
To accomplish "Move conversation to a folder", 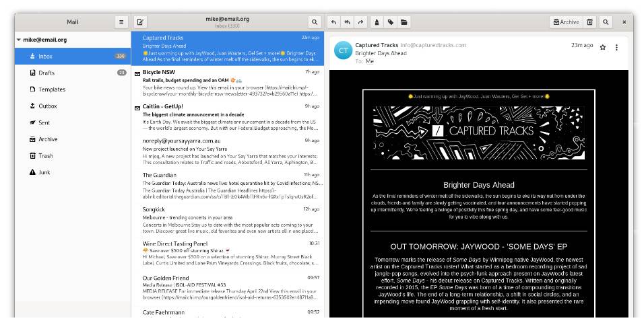I will tap(404, 22).
